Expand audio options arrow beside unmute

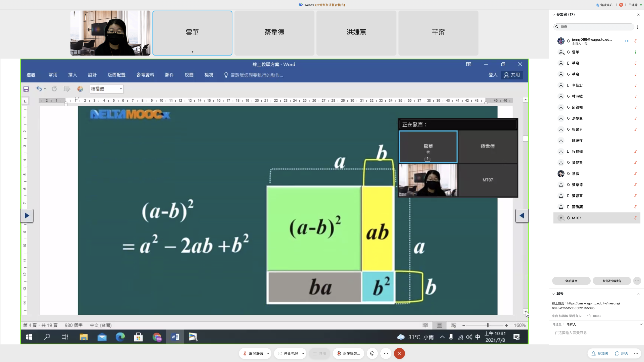(268, 353)
